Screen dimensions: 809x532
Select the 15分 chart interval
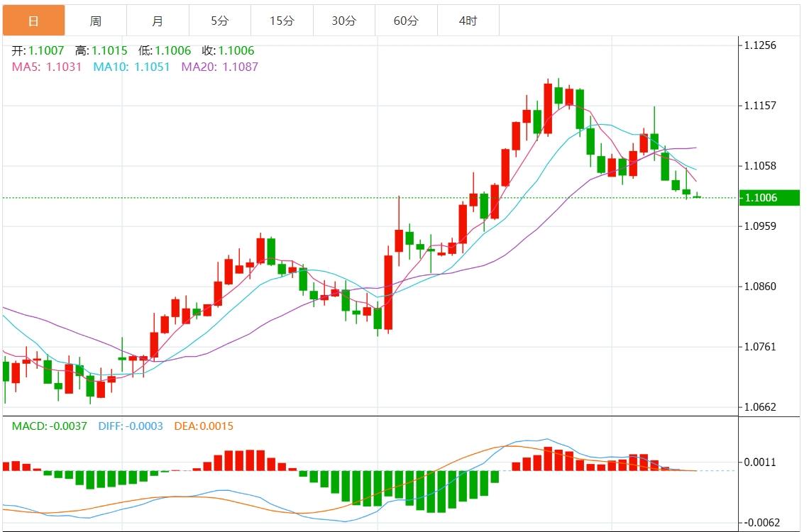(282, 21)
